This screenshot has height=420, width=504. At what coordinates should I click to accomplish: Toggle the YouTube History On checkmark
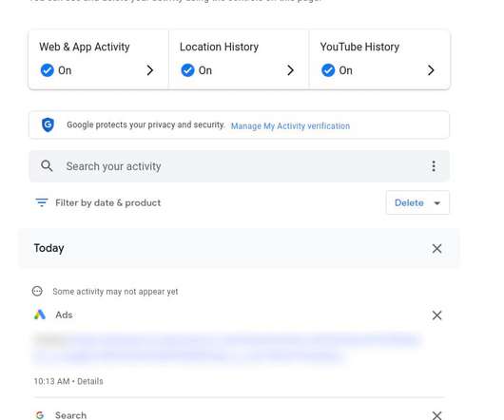[x=328, y=70]
